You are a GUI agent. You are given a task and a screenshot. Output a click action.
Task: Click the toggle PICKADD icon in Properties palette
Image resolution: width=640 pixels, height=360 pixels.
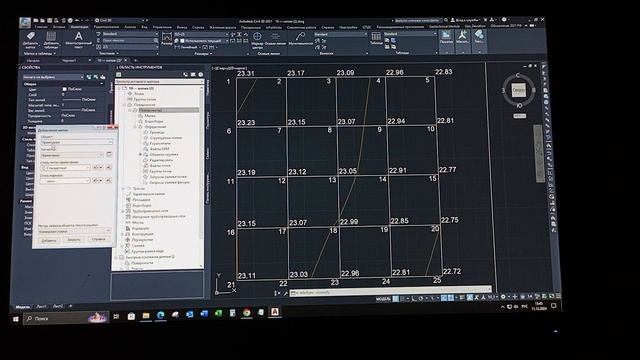pyautogui.click(x=89, y=77)
